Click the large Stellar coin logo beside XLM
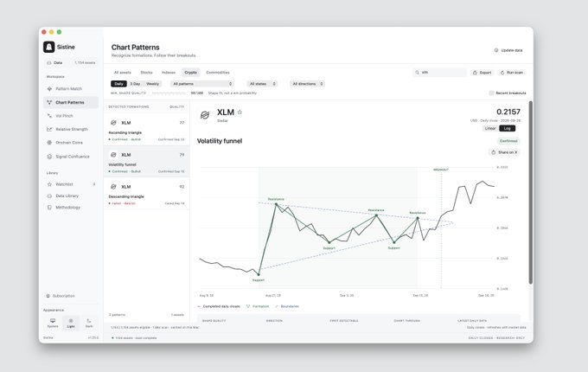The image size is (588, 372). (205, 115)
